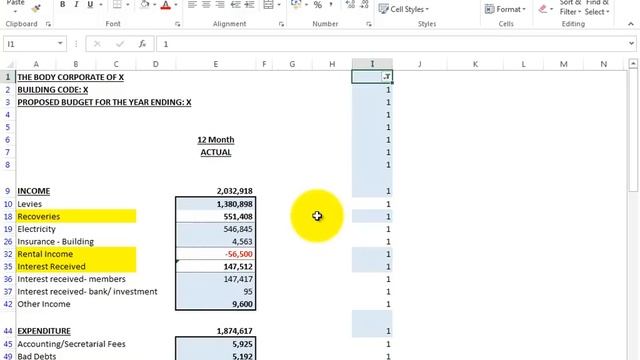640x360 pixels.
Task: Open Clipboard dialog launcher
Action: 48,24
